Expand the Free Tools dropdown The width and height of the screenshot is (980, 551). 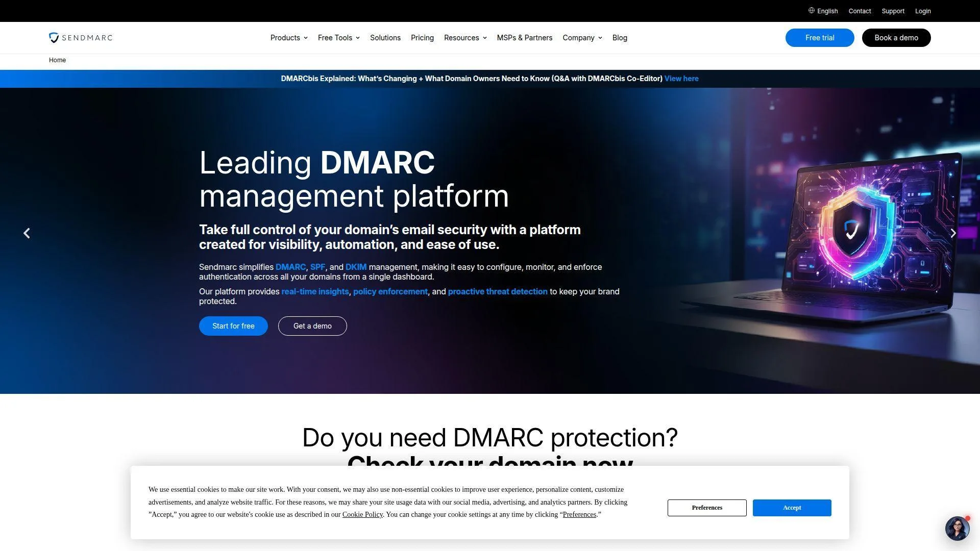coord(339,38)
